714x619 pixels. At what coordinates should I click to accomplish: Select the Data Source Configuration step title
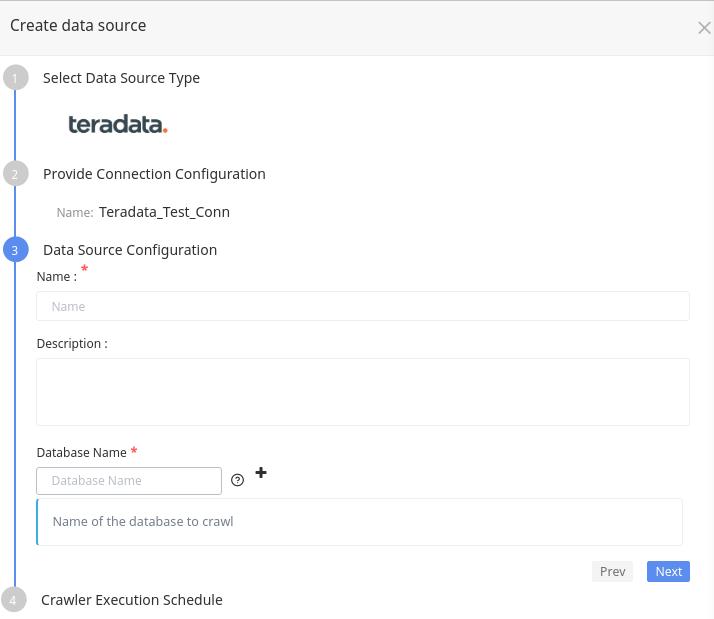130,250
